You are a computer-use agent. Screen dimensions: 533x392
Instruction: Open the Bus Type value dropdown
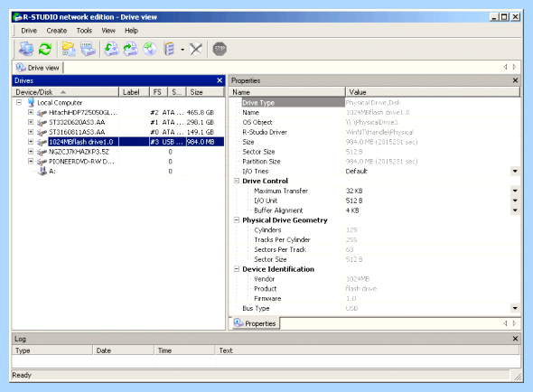(515, 308)
